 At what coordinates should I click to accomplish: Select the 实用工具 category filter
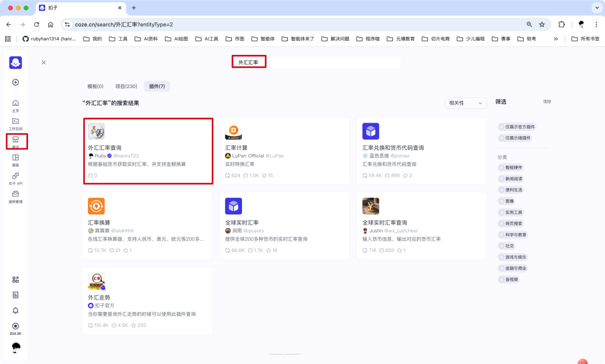pos(510,212)
